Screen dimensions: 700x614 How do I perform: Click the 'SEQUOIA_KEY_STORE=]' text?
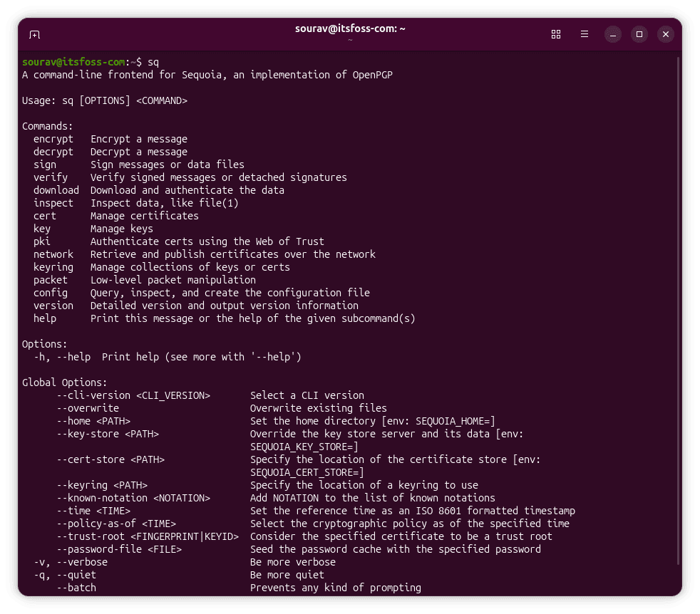pos(304,447)
